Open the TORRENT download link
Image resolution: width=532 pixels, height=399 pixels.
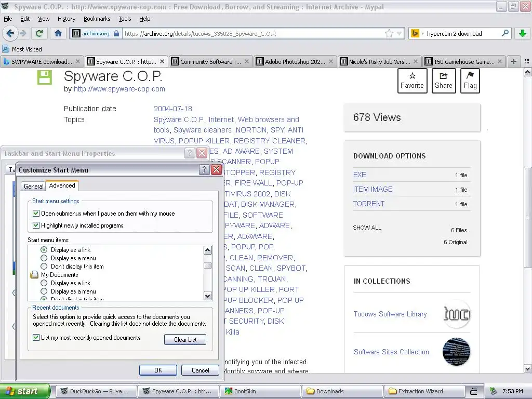(x=369, y=204)
